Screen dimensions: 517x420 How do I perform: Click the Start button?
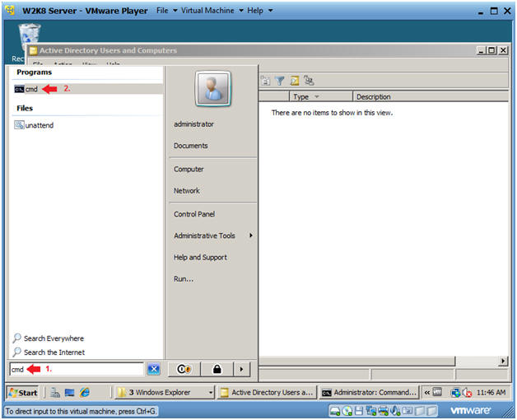coord(23,392)
